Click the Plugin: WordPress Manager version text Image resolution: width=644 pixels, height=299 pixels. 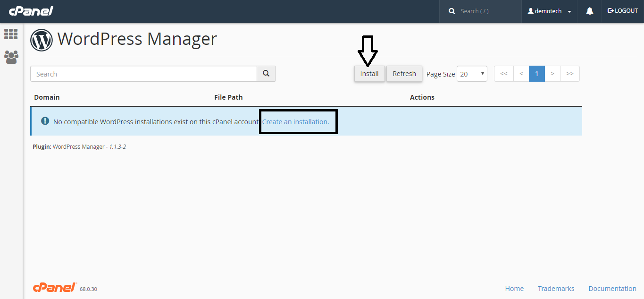pos(79,147)
